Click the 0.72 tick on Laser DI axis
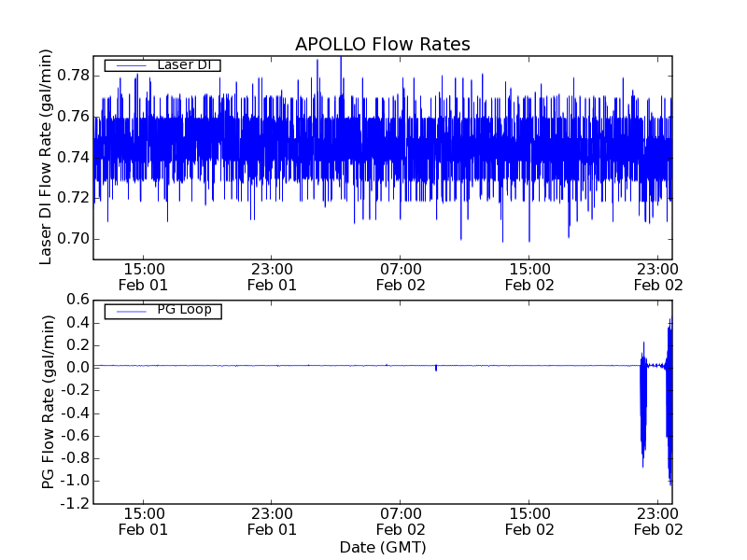This screenshot has height=560, width=747. click(x=73, y=198)
